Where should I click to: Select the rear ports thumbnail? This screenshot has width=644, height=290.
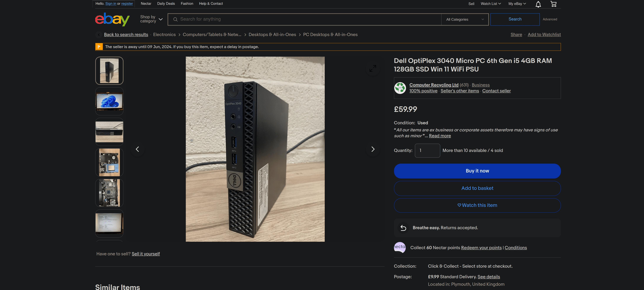click(x=109, y=132)
